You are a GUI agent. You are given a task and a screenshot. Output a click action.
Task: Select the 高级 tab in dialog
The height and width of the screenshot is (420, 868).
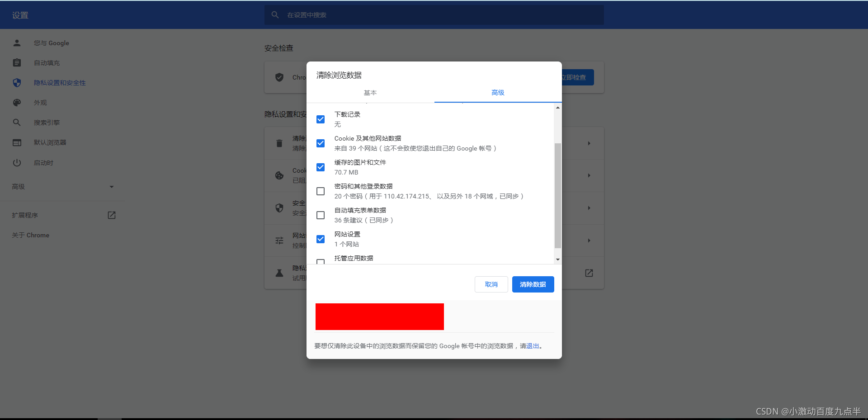(x=498, y=93)
